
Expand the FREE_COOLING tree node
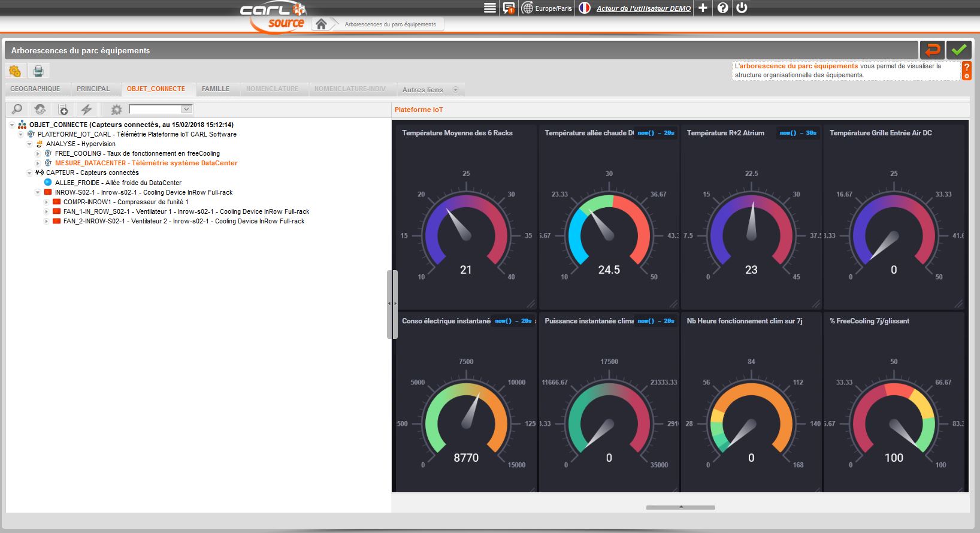click(x=38, y=154)
